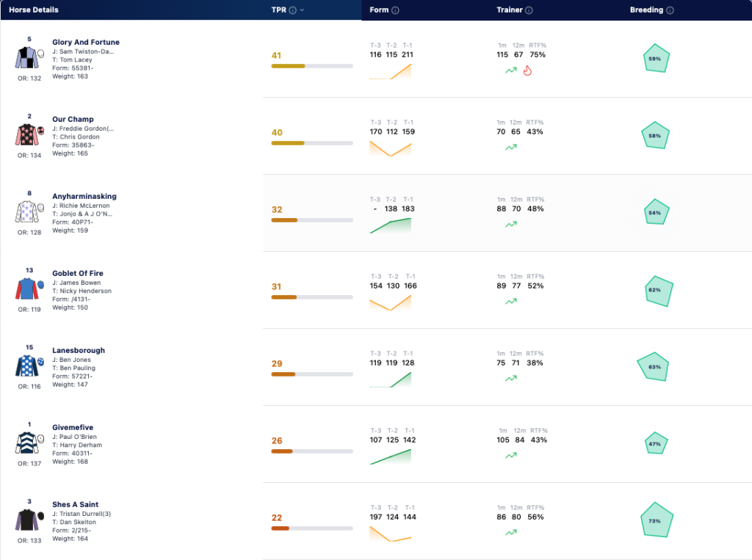Click the TPR info icon
Screen dimensions: 752x560
(x=292, y=10)
